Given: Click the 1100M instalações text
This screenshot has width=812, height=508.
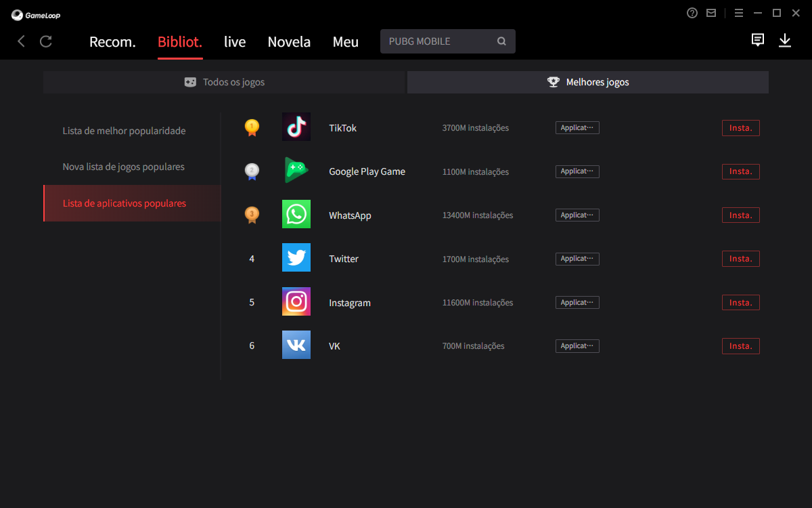Looking at the screenshot, I should [x=476, y=172].
